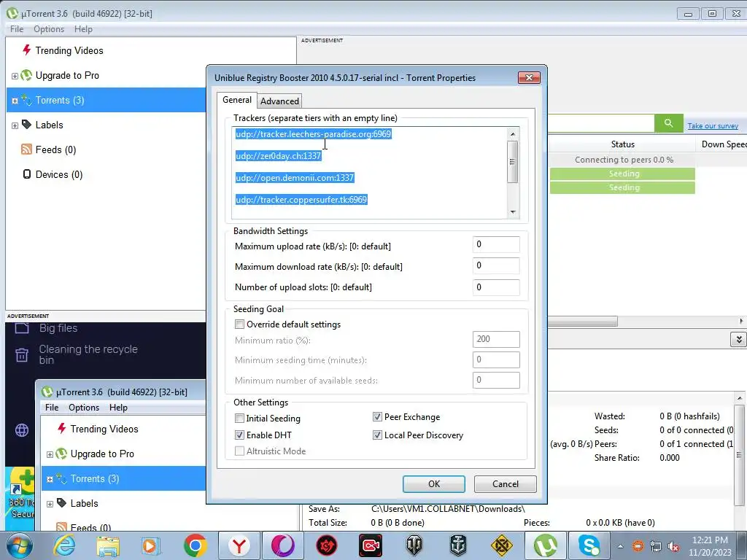Open Skype from the taskbar
Image resolution: width=747 pixels, height=560 pixels.
(x=589, y=545)
